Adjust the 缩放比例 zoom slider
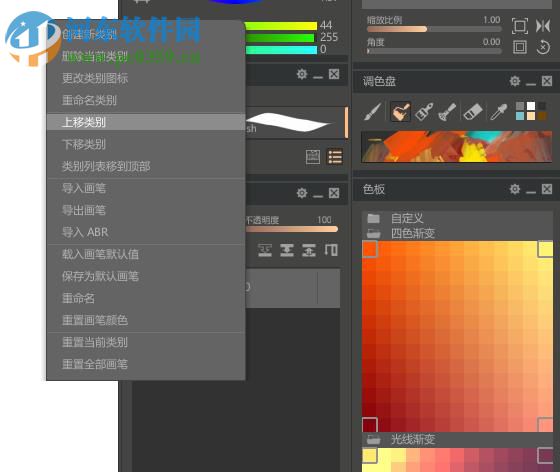The height and width of the screenshot is (472, 560). click(434, 29)
